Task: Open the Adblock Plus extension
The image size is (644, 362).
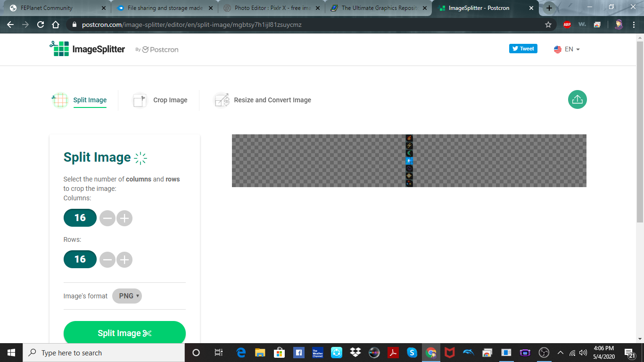Action: (567, 25)
